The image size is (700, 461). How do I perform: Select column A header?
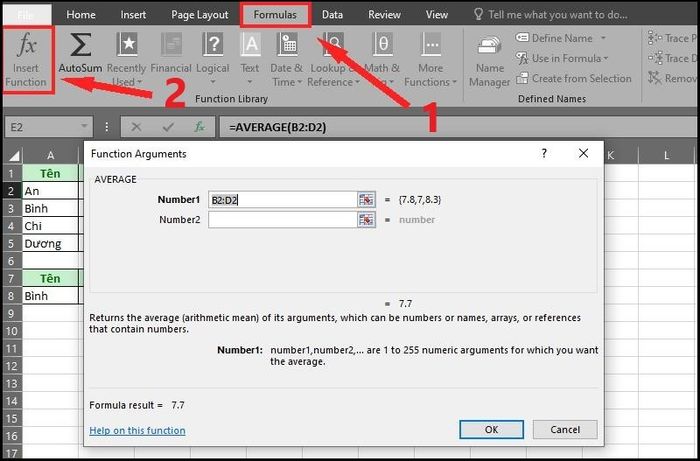coord(50,155)
